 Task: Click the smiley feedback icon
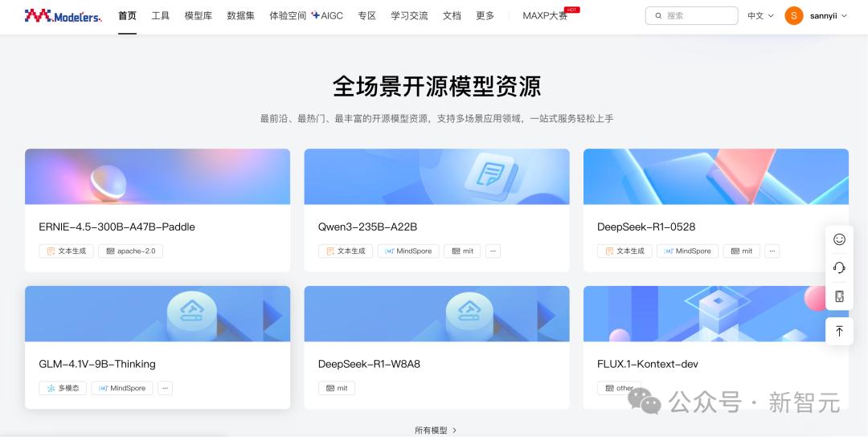click(839, 239)
